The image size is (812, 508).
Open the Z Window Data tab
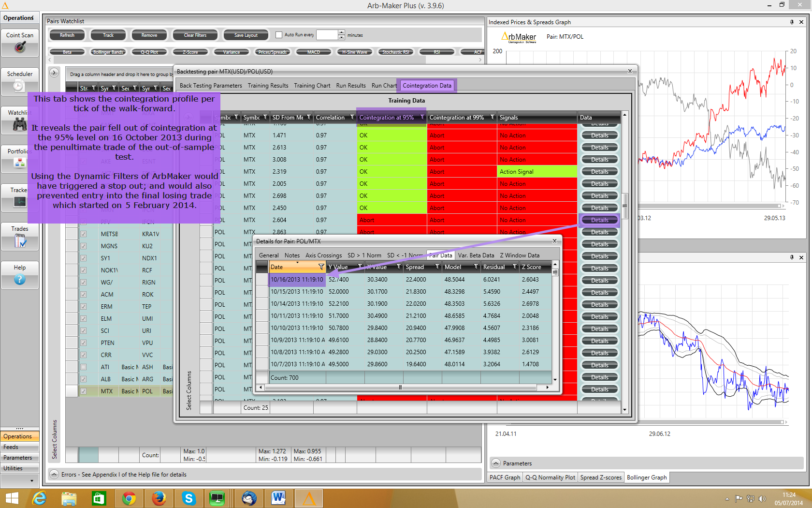[520, 255]
